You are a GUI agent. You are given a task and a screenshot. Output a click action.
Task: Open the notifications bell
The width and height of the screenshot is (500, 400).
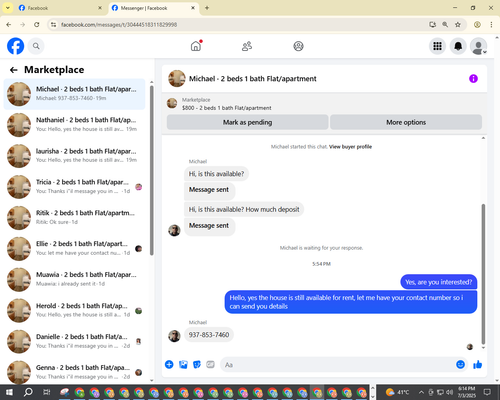(x=458, y=46)
